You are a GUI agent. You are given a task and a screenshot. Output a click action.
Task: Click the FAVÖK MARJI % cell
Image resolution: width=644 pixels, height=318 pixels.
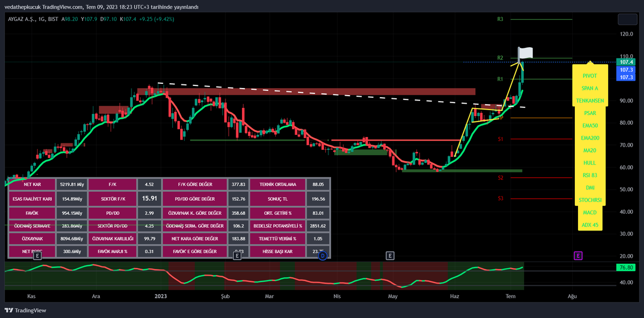112,251
